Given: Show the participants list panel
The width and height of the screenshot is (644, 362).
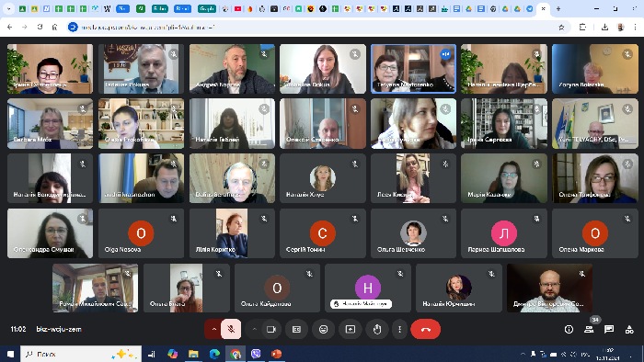Looking at the screenshot, I should pyautogui.click(x=589, y=329).
